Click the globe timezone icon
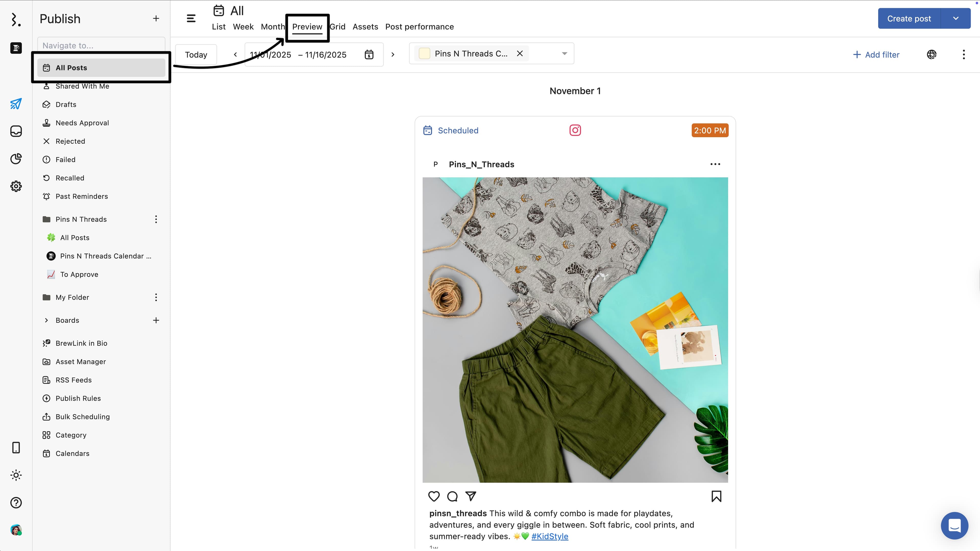Screen dimensions: 980x551 coord(931,54)
